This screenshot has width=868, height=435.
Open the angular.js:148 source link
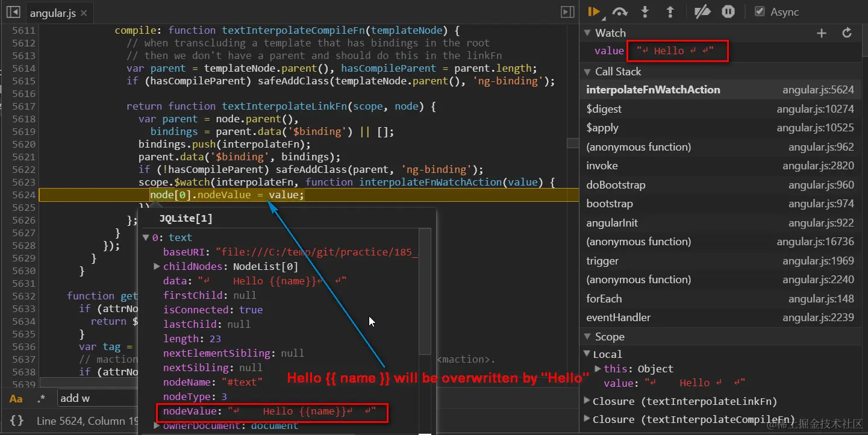pyautogui.click(x=821, y=299)
